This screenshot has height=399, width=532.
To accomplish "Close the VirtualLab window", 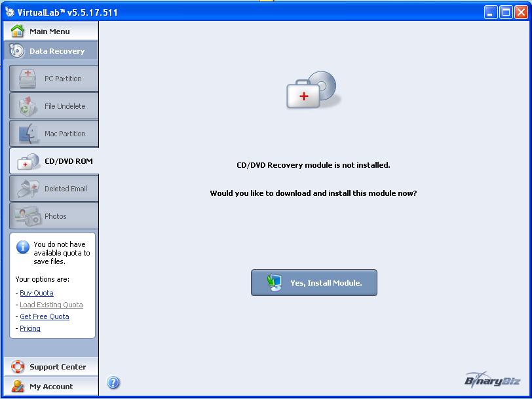I will click(521, 12).
